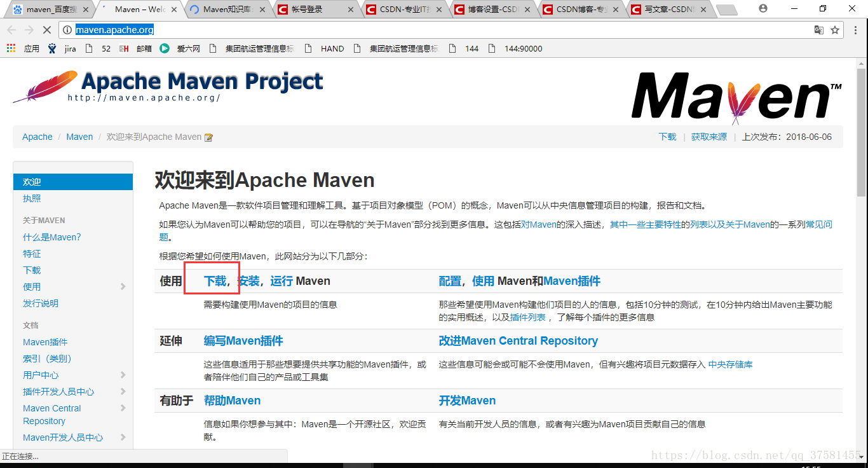Click the Chrome user profile icon

point(763,8)
